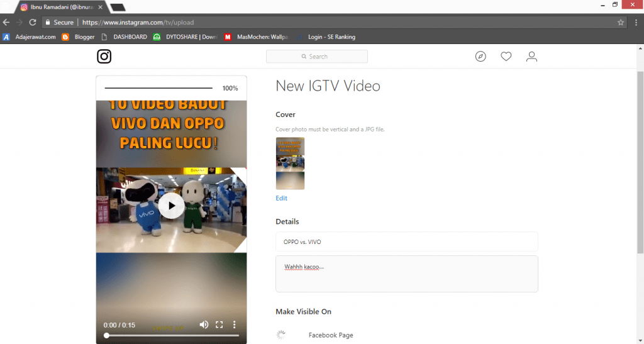Click the 'Facebook Page' label
Viewport: 644px width, 344px height.
pyautogui.click(x=331, y=335)
